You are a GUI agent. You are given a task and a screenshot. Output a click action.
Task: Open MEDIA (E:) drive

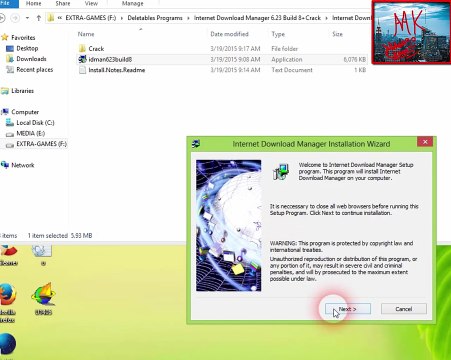(x=30, y=133)
